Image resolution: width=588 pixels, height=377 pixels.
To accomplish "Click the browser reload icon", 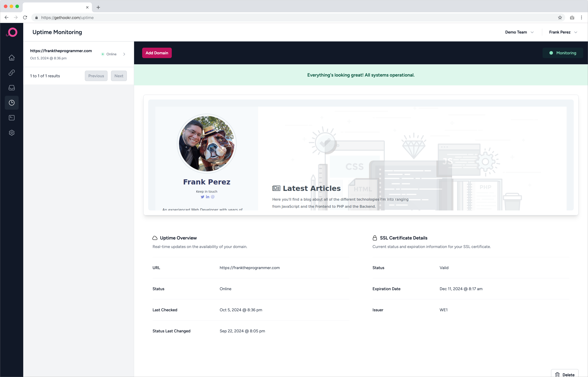I will point(25,18).
